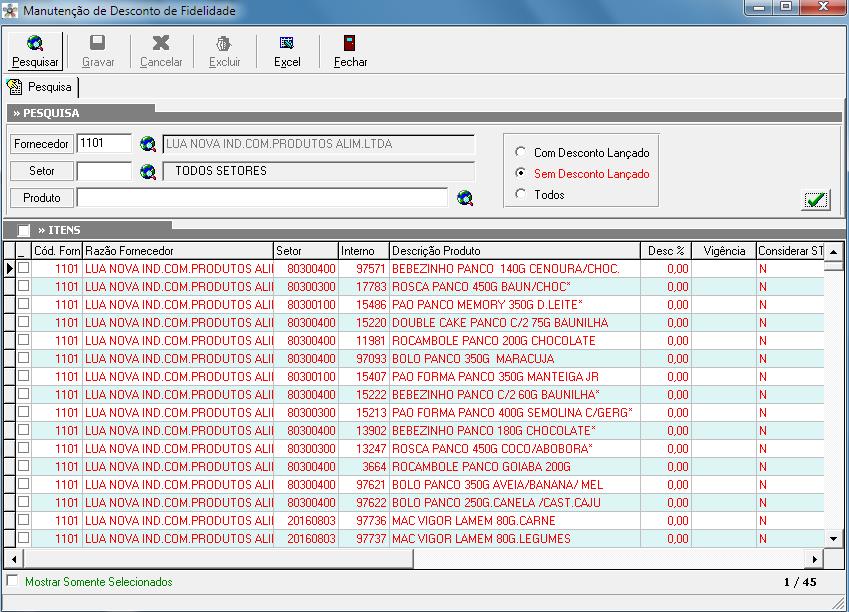The image size is (849, 612).
Task: Tick the checkbox for ROSCA PANCO 450G BAUN/CHOC
Action: pyautogui.click(x=23, y=285)
